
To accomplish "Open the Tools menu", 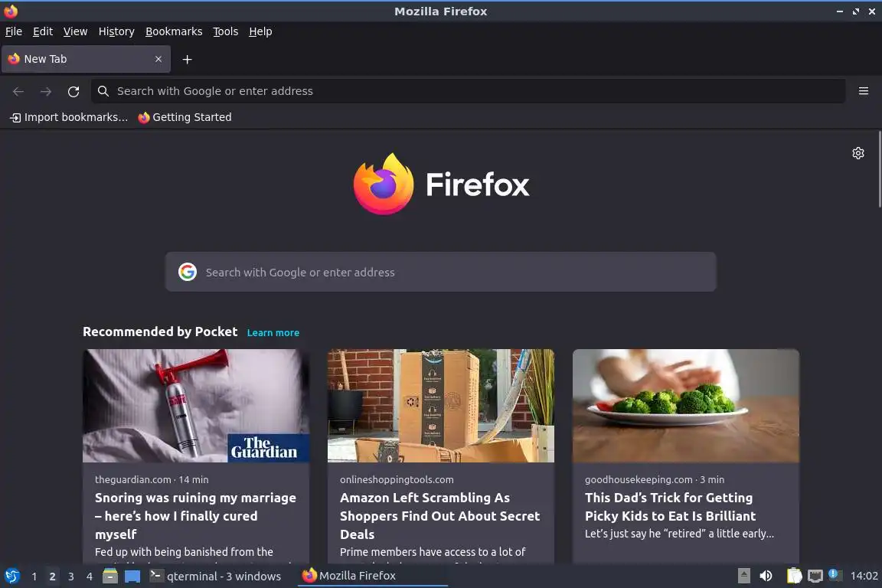I will tap(226, 31).
